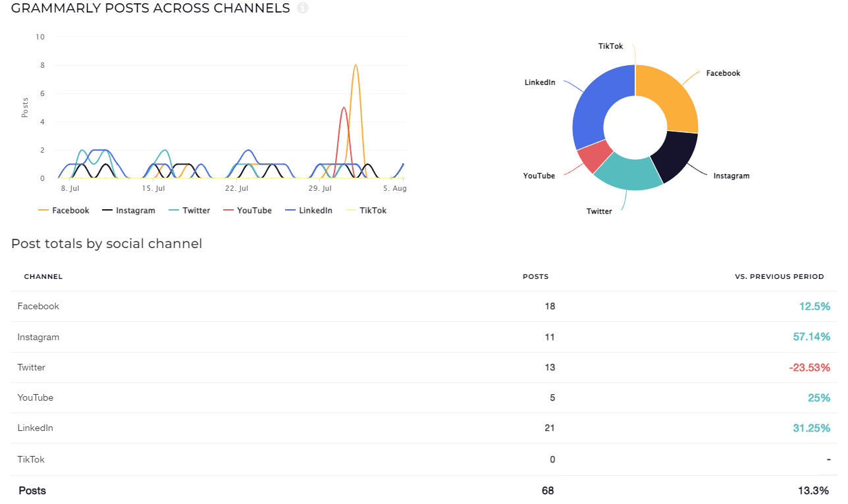Click the red YouTube peak at 5 posts
This screenshot has height=504, width=848.
[x=343, y=109]
